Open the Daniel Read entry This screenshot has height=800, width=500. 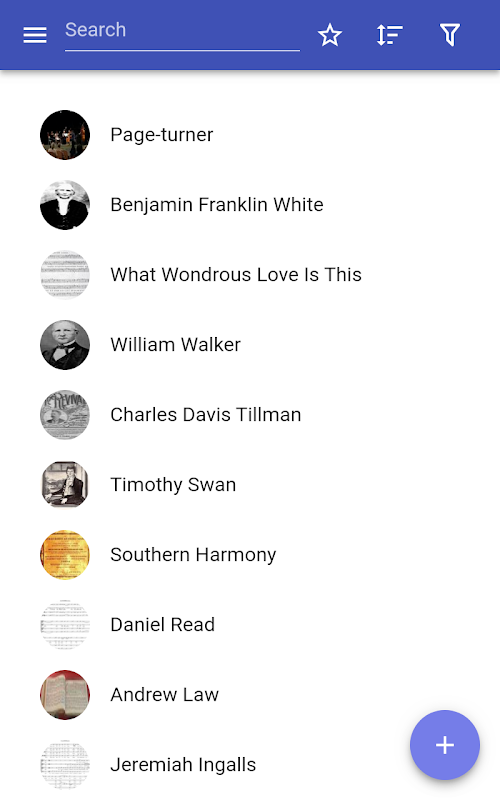pos(250,624)
